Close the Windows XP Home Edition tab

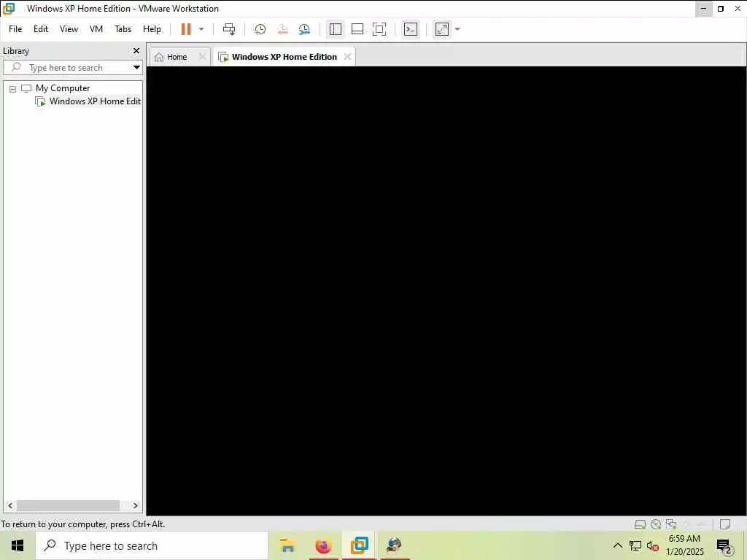pos(348,56)
